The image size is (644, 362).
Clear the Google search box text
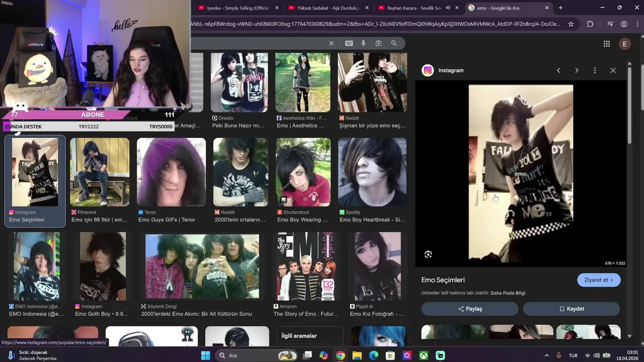pos(331,43)
